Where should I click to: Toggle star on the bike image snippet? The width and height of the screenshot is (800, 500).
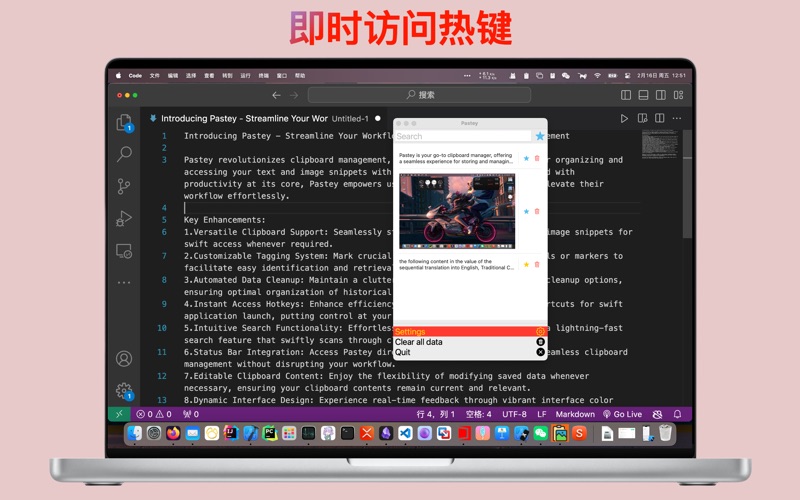(x=527, y=211)
